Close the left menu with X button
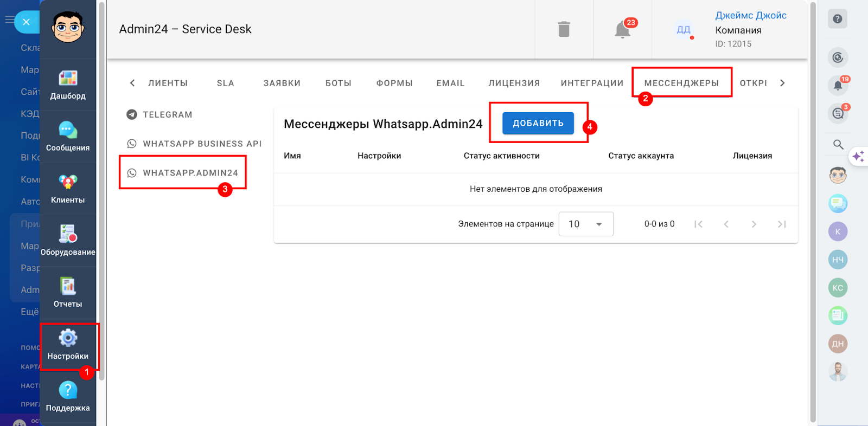Screen dimensions: 868x426 (26, 22)
